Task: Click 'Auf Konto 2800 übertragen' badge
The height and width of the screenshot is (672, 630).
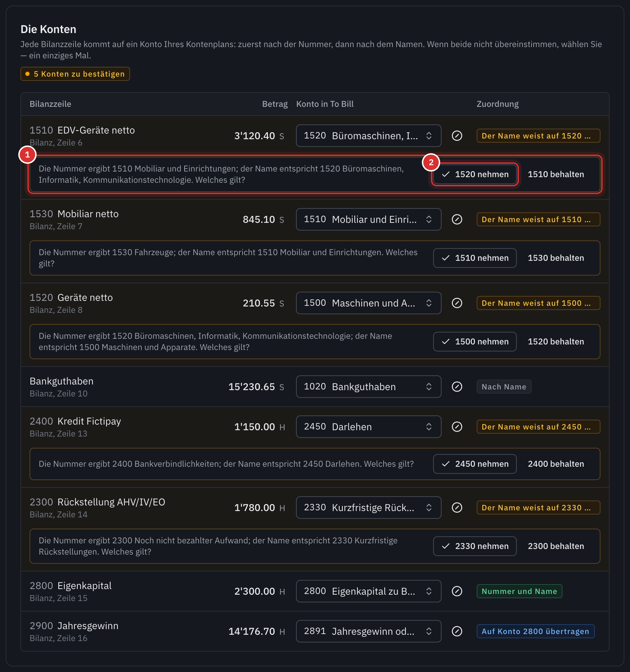Action: [x=535, y=631]
